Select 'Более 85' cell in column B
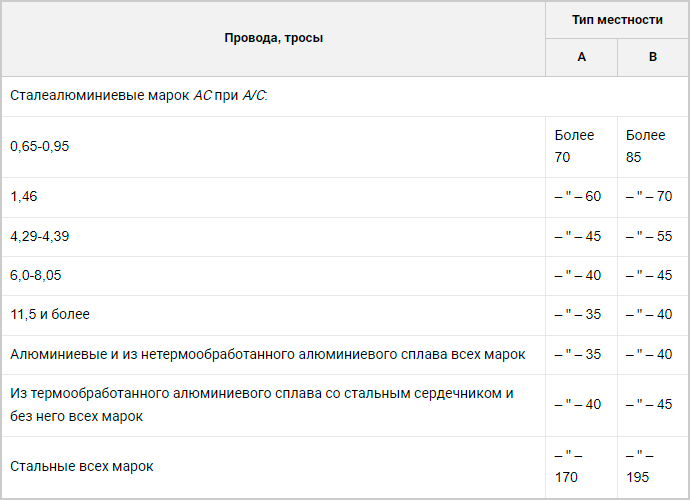 (x=646, y=146)
